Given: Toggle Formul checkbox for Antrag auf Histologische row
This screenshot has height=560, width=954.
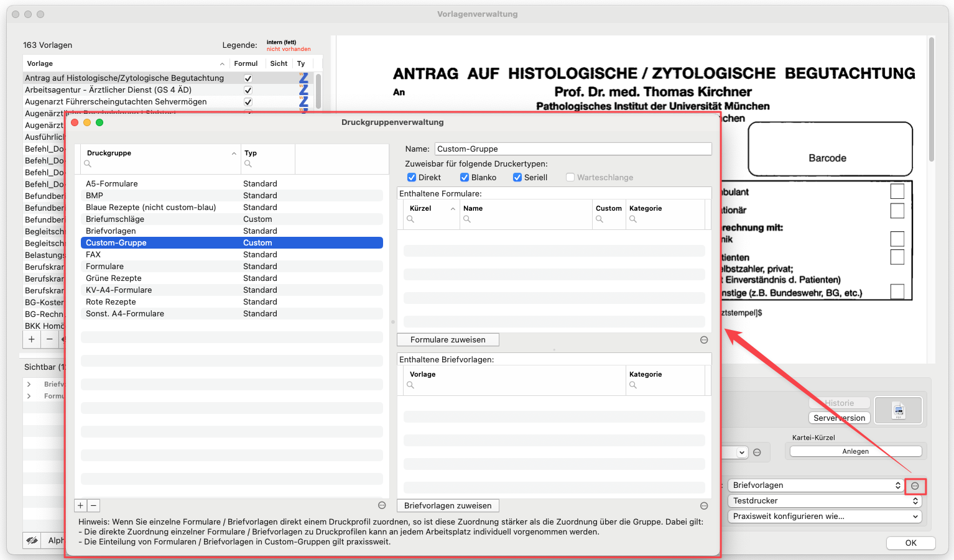Looking at the screenshot, I should click(248, 78).
